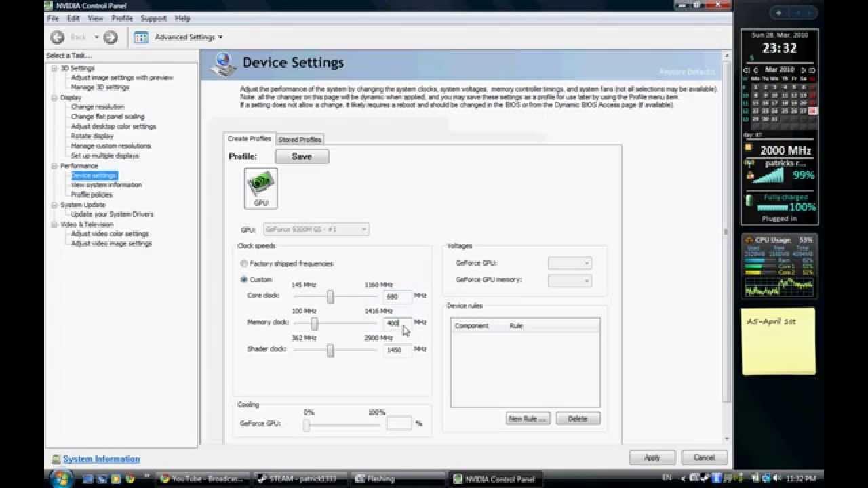Open the Back history dropdown arrow
Screen dimensions: 868x488
coord(96,37)
